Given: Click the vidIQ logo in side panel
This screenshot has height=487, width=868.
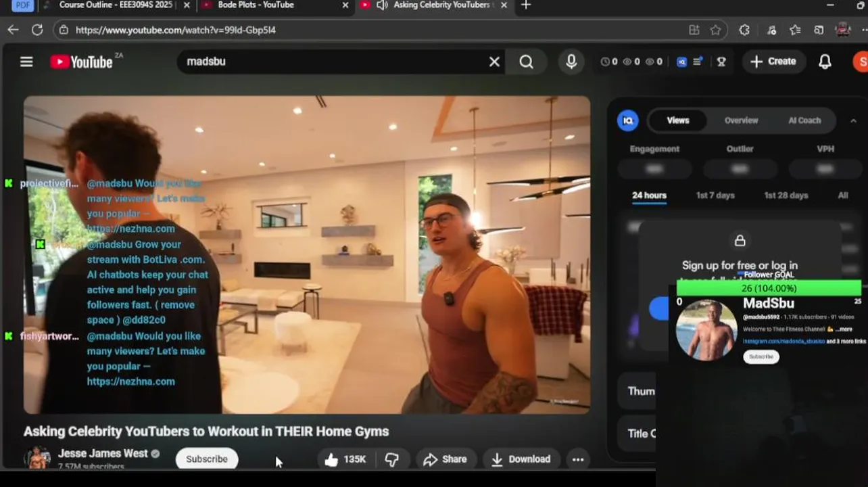Looking at the screenshot, I should (x=628, y=120).
